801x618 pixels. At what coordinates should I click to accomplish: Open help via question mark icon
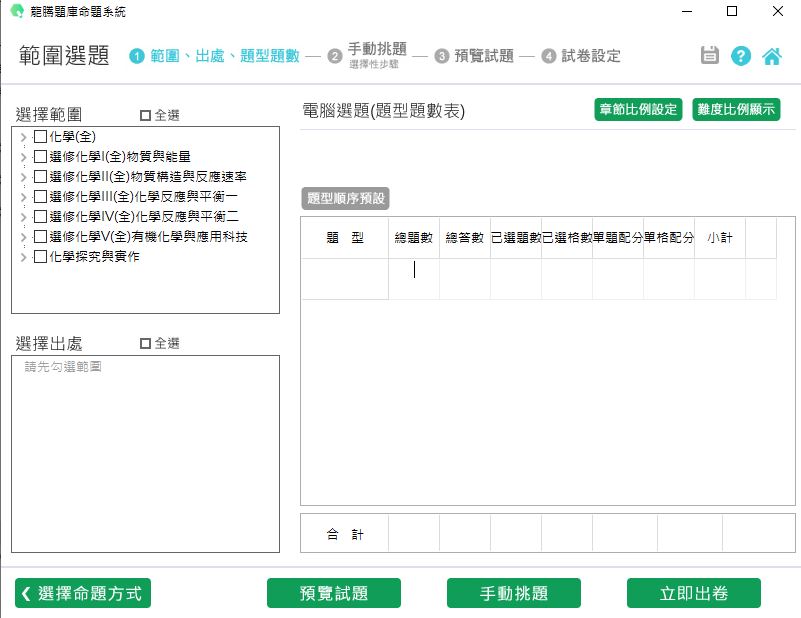[x=741, y=56]
